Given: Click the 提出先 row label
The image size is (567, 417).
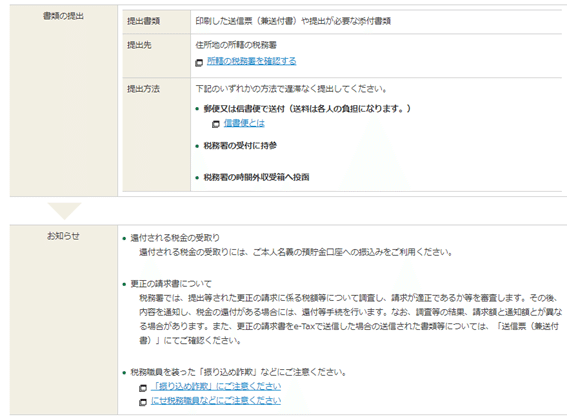Looking at the screenshot, I should [139, 45].
